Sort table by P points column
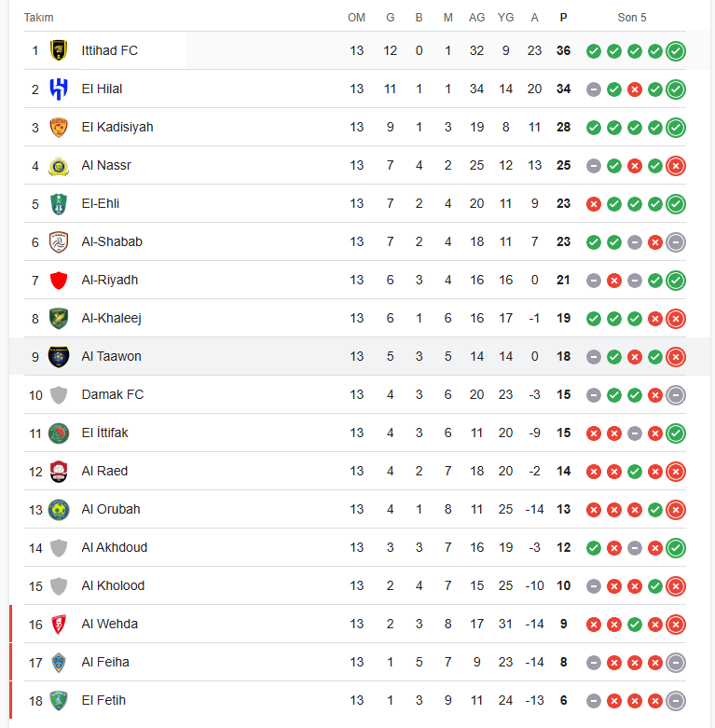This screenshot has height=728, width=715. click(x=563, y=18)
